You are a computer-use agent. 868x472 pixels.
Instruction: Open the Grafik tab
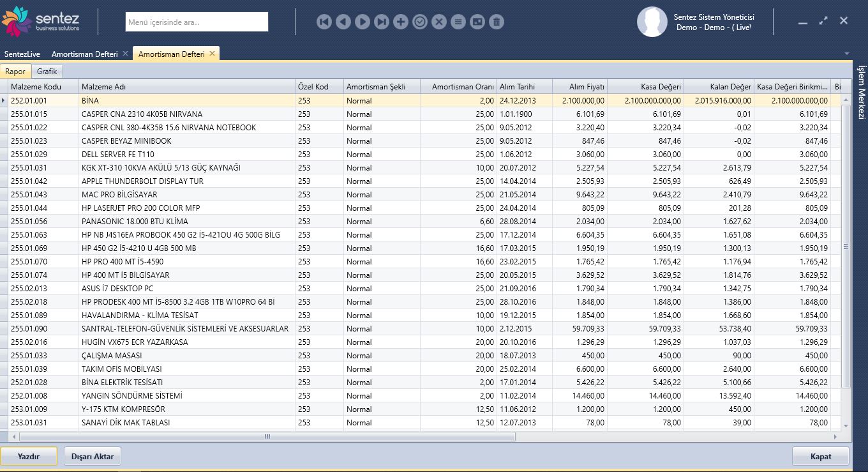click(x=47, y=72)
